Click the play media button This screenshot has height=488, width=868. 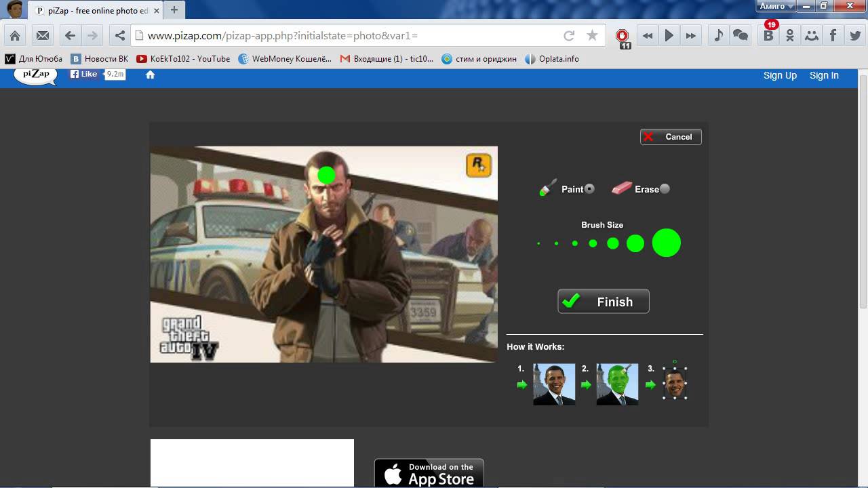point(669,36)
